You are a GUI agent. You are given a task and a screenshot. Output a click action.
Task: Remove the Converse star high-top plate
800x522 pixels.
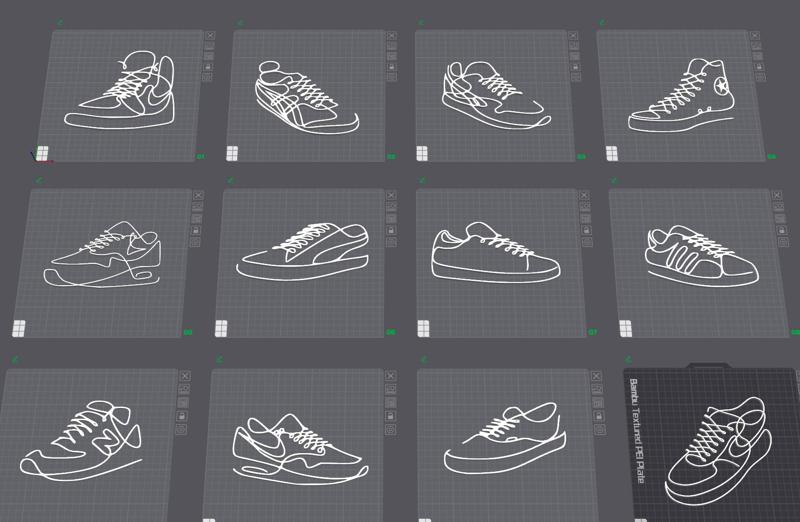pos(755,36)
